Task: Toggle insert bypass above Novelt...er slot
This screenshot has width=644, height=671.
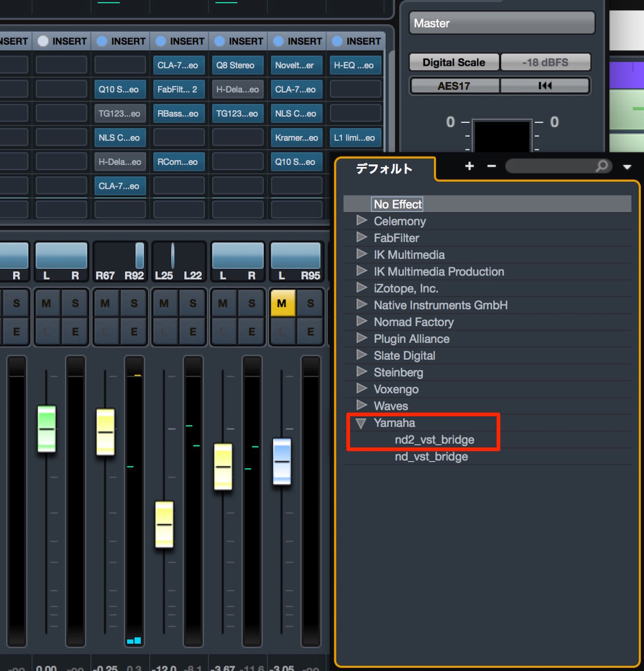Action: (278, 41)
